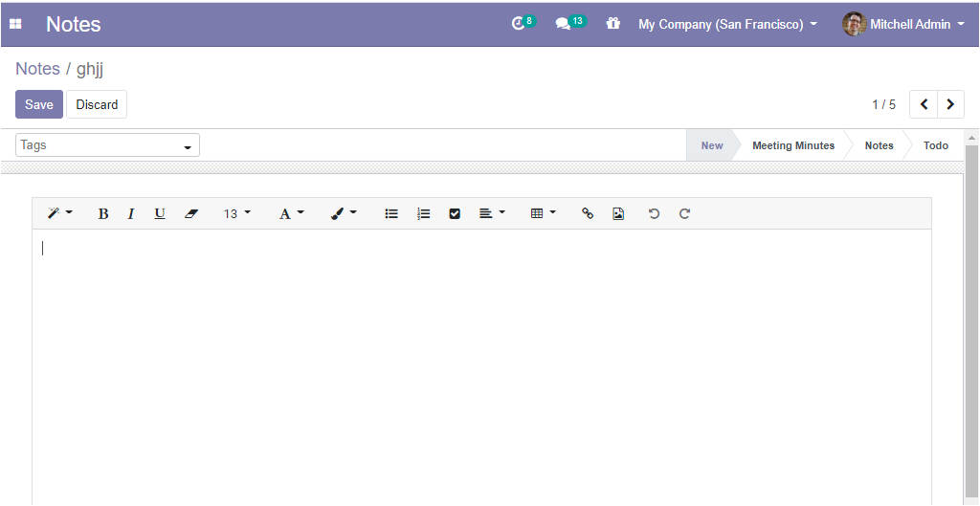Open the apps grid menu icon
Viewport: 980px width, 506px height.
coord(15,24)
